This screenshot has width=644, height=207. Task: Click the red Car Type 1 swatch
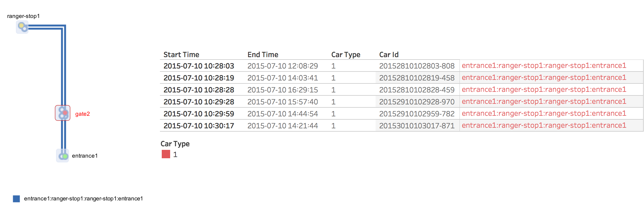166,154
